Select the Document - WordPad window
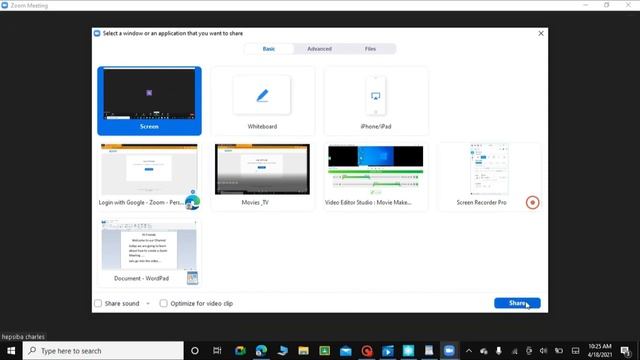 (149, 252)
